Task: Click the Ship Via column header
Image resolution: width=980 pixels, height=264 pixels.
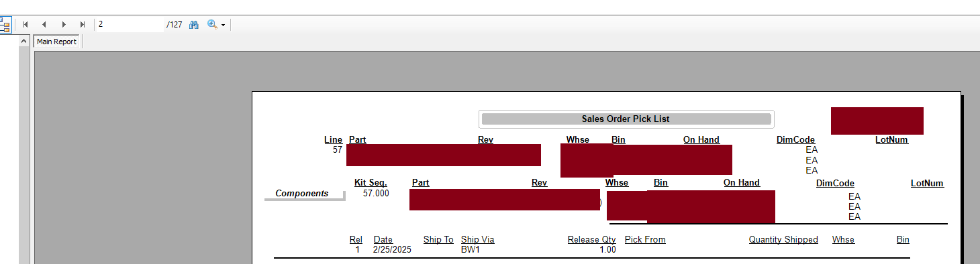Action: (x=478, y=240)
